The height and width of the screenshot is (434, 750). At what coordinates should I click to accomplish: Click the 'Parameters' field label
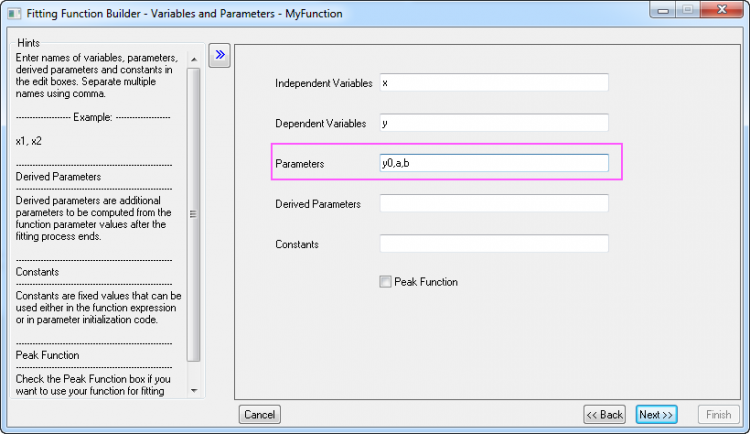click(x=300, y=164)
